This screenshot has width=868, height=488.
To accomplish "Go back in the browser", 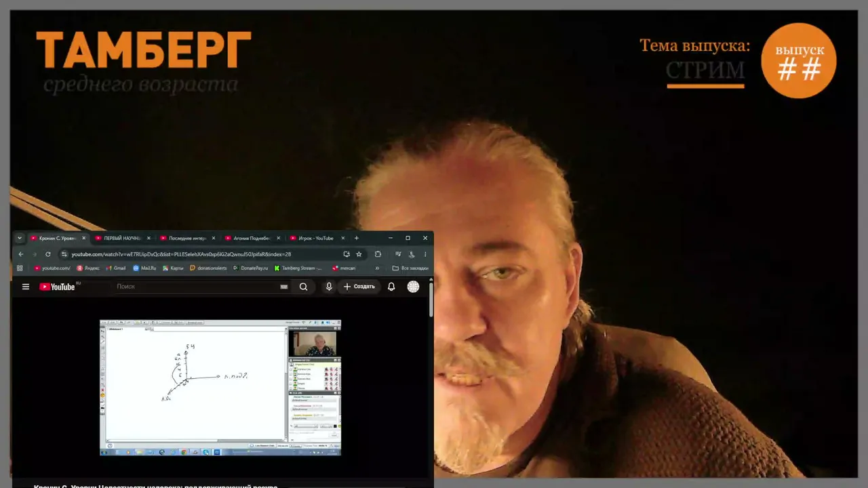I will [20, 254].
